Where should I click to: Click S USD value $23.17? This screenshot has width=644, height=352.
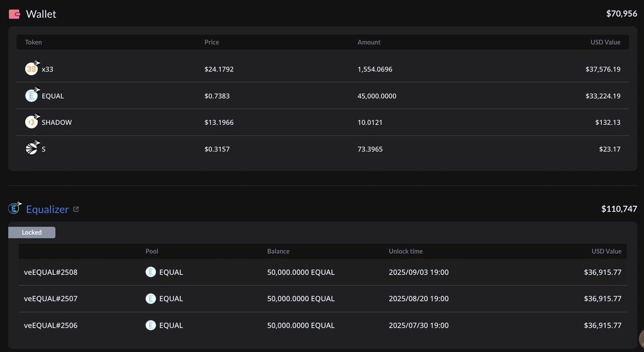(x=610, y=149)
